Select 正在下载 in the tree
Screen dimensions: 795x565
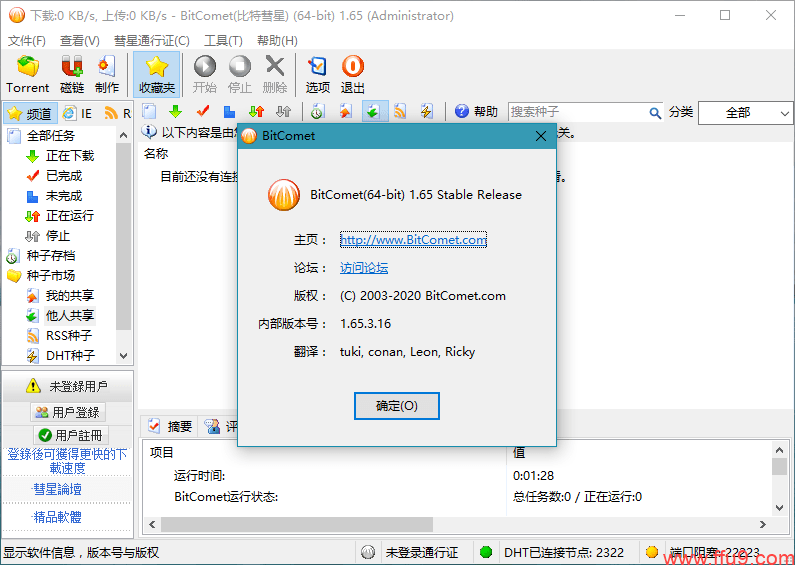click(69, 156)
